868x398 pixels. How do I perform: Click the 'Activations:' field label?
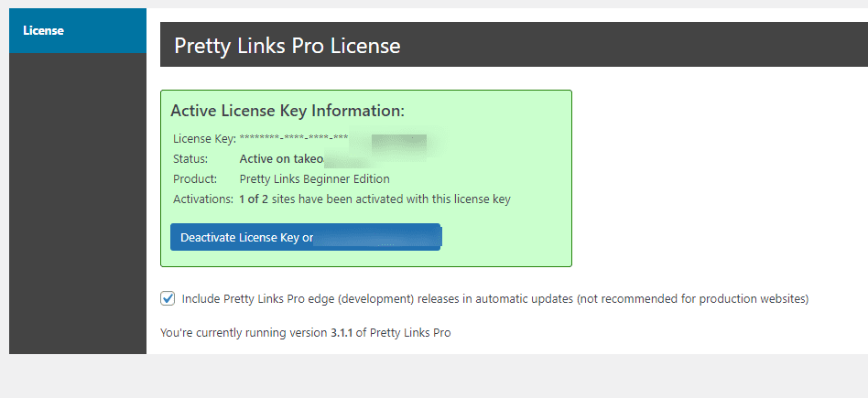pyautogui.click(x=203, y=199)
